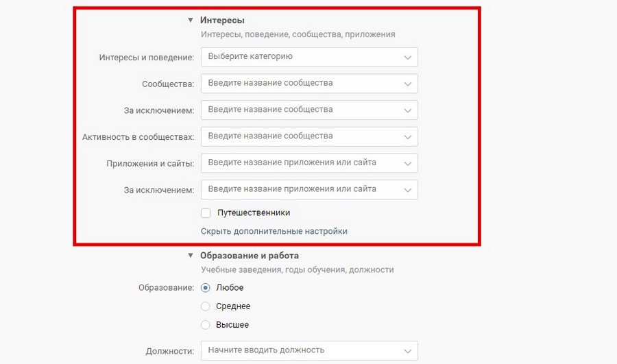Screen dimensions: 617x364
Task: Focus the Активность в сообществах input field
Action: point(309,136)
